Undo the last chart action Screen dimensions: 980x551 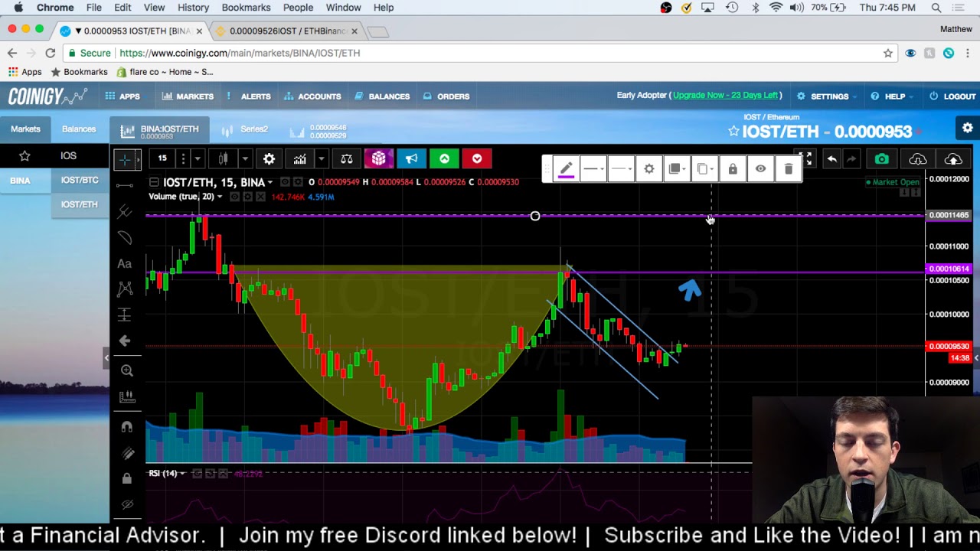(x=831, y=158)
